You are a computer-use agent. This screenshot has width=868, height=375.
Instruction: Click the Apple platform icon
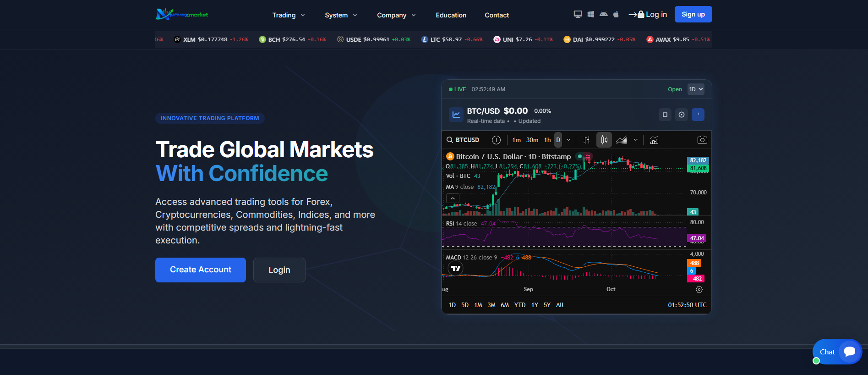tap(616, 14)
